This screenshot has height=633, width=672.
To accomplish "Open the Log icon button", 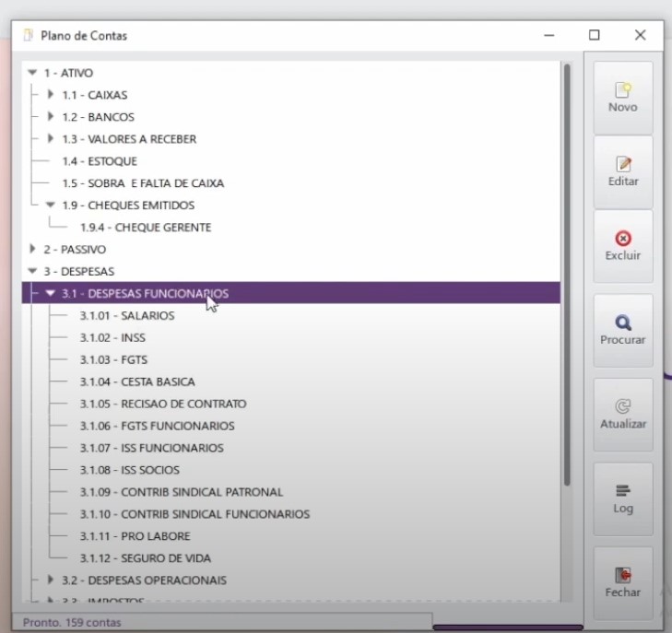I will [623, 491].
